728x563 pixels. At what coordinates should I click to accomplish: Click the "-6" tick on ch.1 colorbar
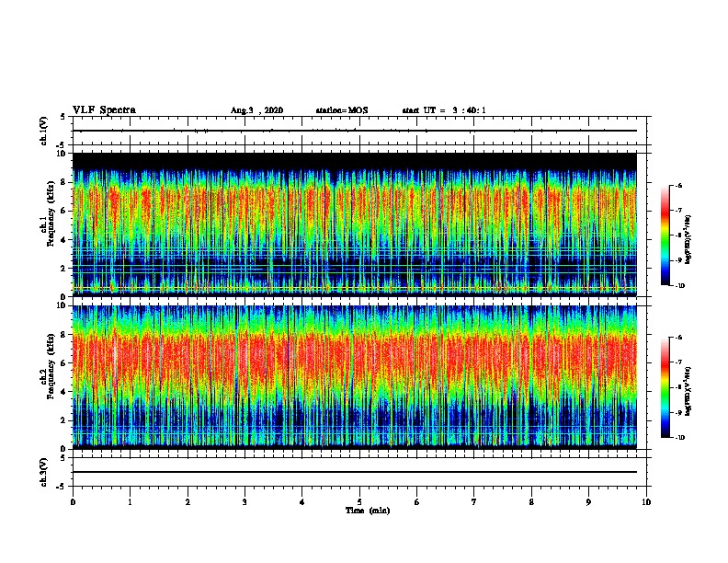(678, 186)
